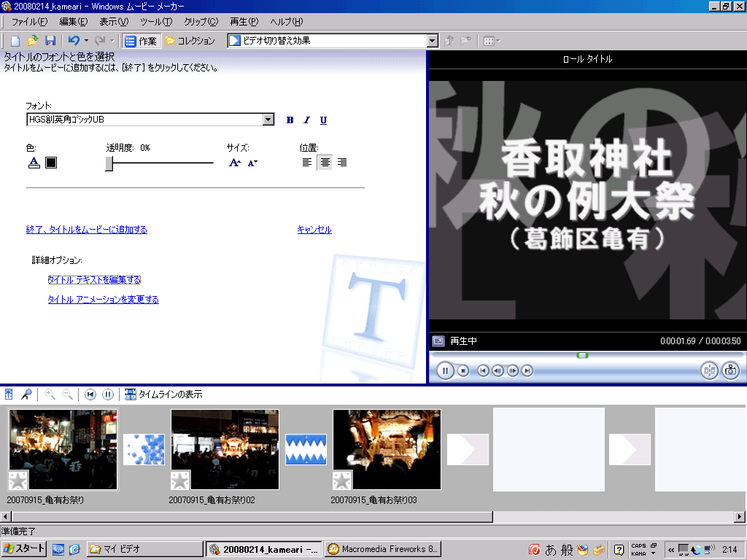Click the Take Picture camera icon
The image size is (747, 560).
tap(730, 370)
